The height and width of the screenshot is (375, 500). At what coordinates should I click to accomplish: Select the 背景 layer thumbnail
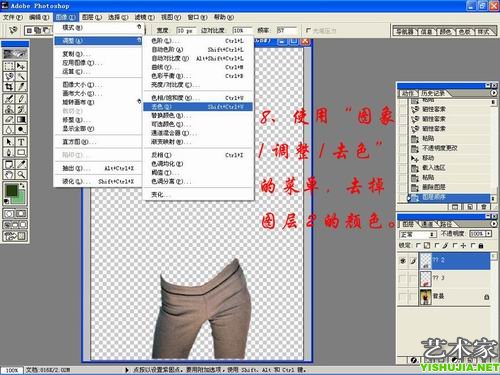click(425, 297)
